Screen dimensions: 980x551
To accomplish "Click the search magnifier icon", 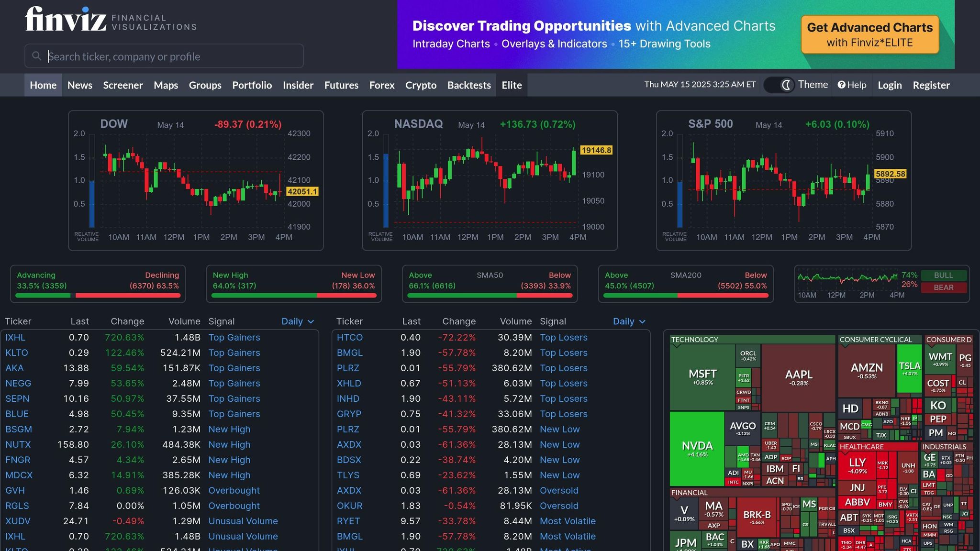I will click(36, 56).
